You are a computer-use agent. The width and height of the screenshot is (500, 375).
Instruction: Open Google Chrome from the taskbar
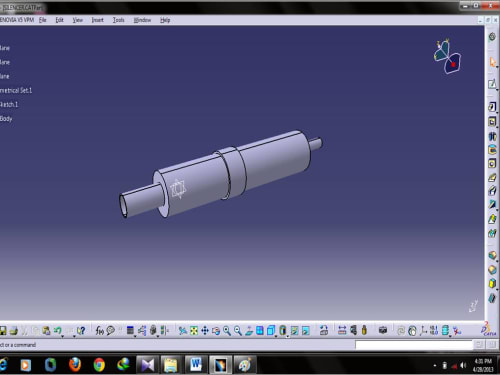tap(99, 365)
